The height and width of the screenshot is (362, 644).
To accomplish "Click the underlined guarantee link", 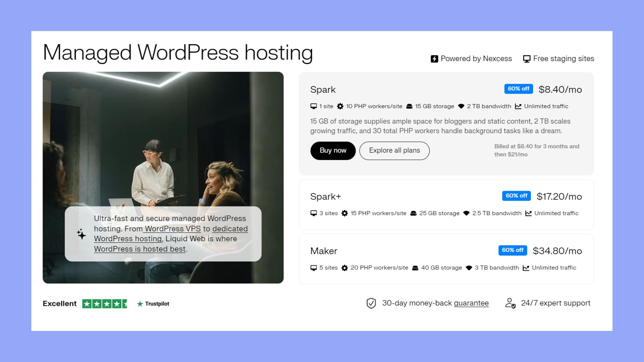I will click(x=471, y=303).
